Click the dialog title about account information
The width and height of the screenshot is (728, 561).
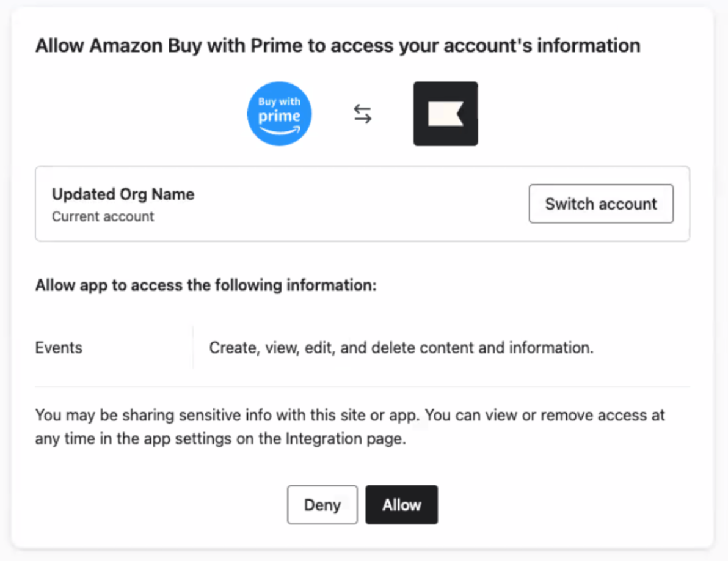click(337, 46)
